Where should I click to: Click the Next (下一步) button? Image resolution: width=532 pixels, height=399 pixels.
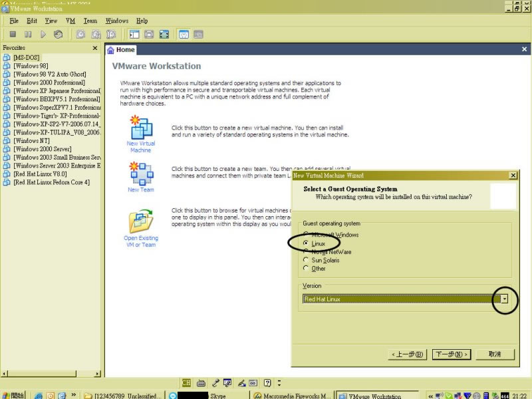[x=452, y=354]
